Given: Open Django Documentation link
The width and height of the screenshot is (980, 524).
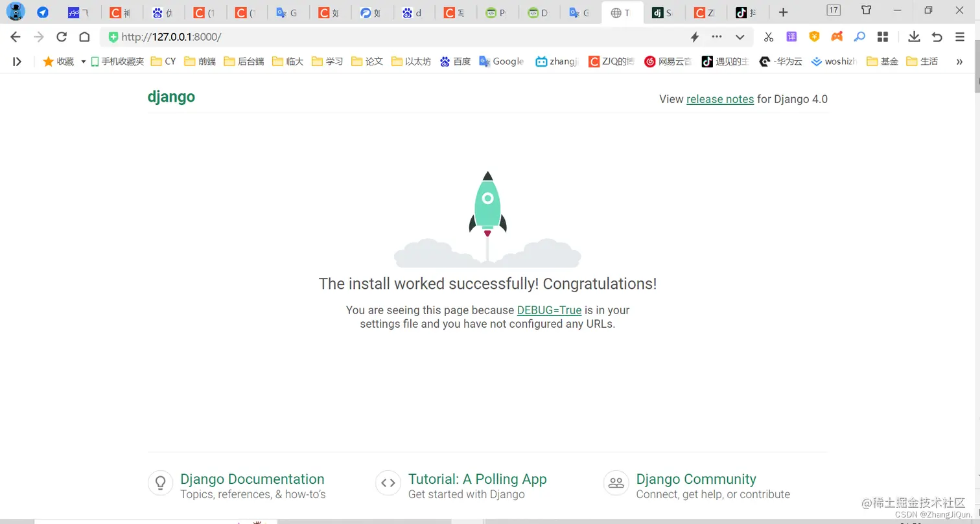Looking at the screenshot, I should point(252,479).
